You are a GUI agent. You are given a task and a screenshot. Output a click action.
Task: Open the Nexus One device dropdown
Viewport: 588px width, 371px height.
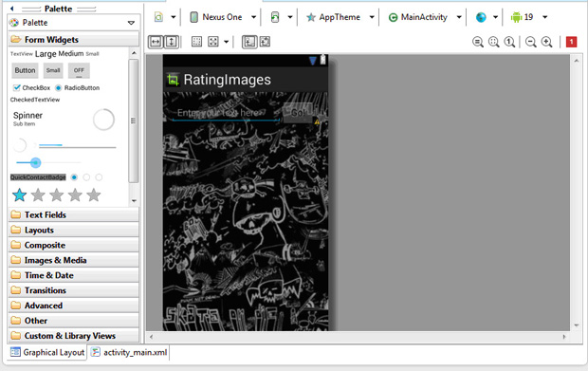pos(223,17)
